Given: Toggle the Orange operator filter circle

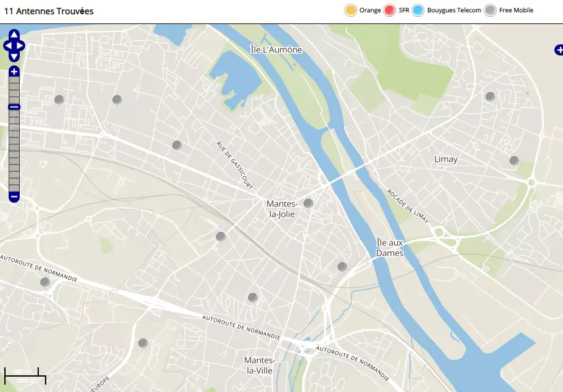Looking at the screenshot, I should click(351, 10).
